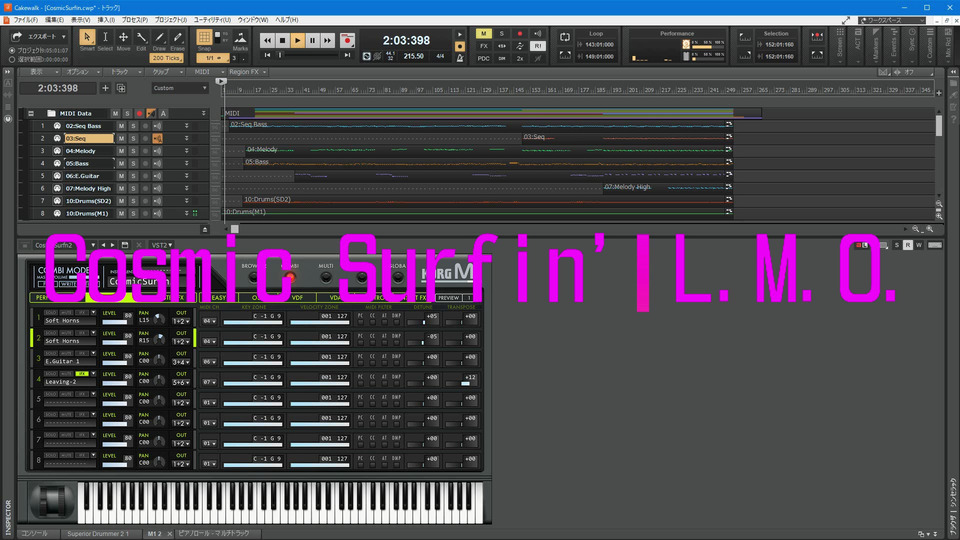Open the Region FX track-view menu
Image resolution: width=960 pixels, height=540 pixels.
247,72
